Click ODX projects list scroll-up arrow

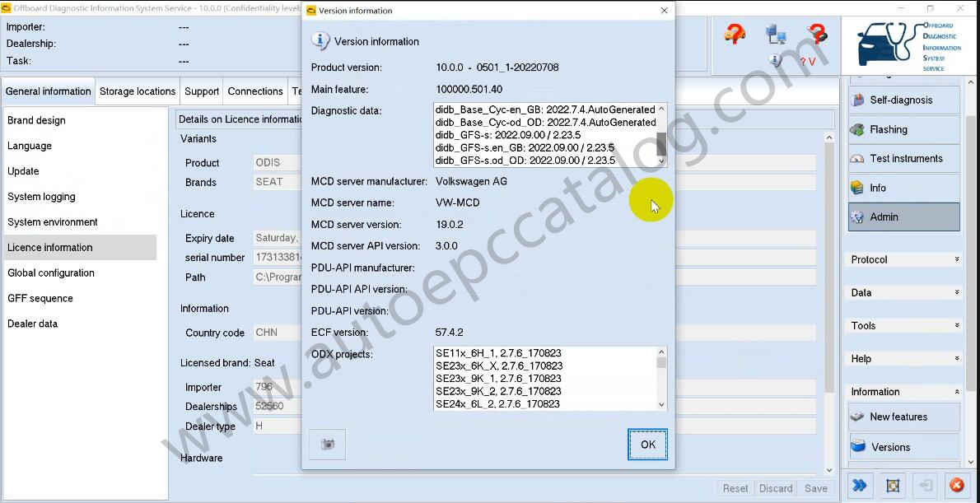(662, 352)
